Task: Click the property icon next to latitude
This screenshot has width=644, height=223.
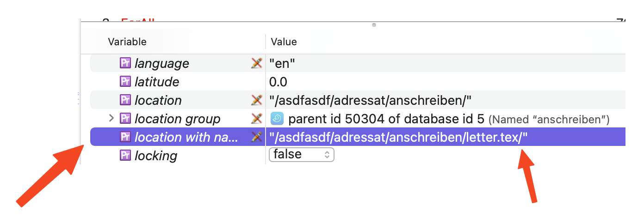Action: click(x=125, y=82)
